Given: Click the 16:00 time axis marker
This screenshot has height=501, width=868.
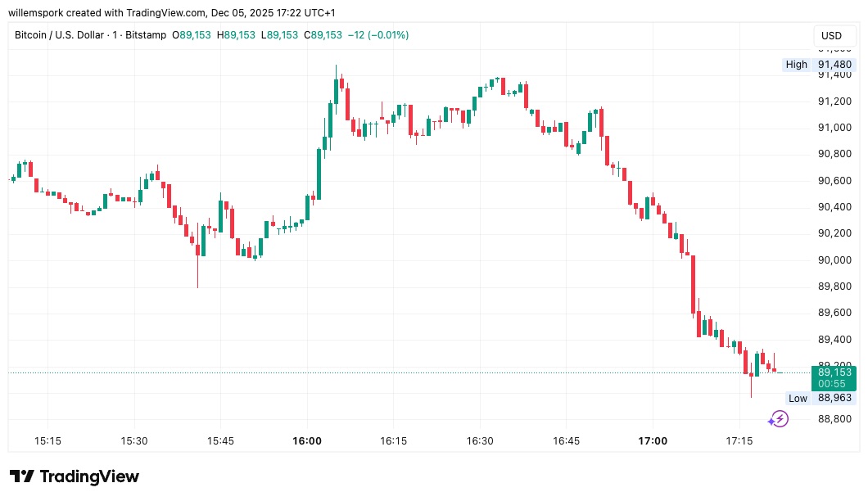Looking at the screenshot, I should [x=308, y=440].
